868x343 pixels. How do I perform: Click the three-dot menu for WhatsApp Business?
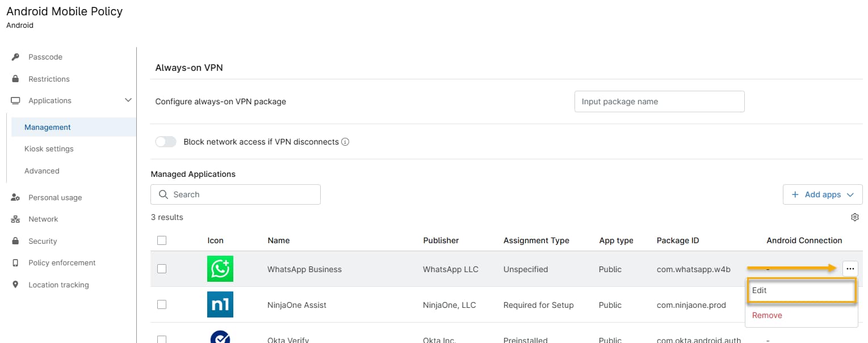pos(850,269)
